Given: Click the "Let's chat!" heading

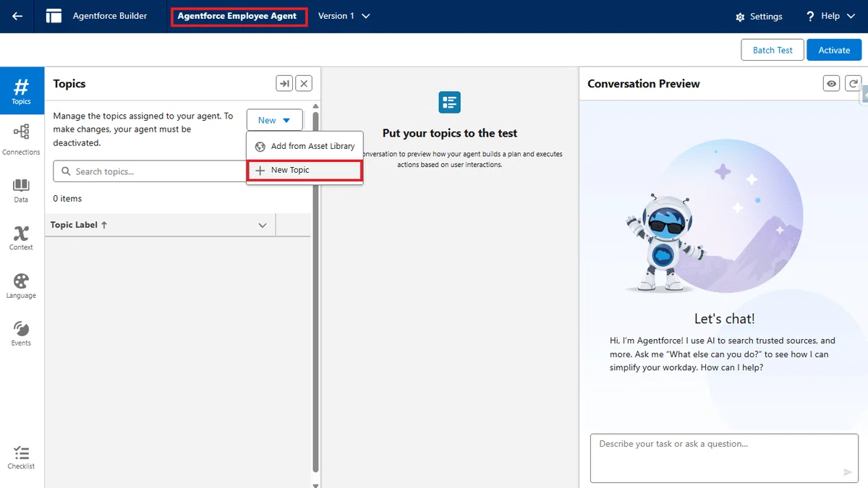Looking at the screenshot, I should tap(724, 319).
